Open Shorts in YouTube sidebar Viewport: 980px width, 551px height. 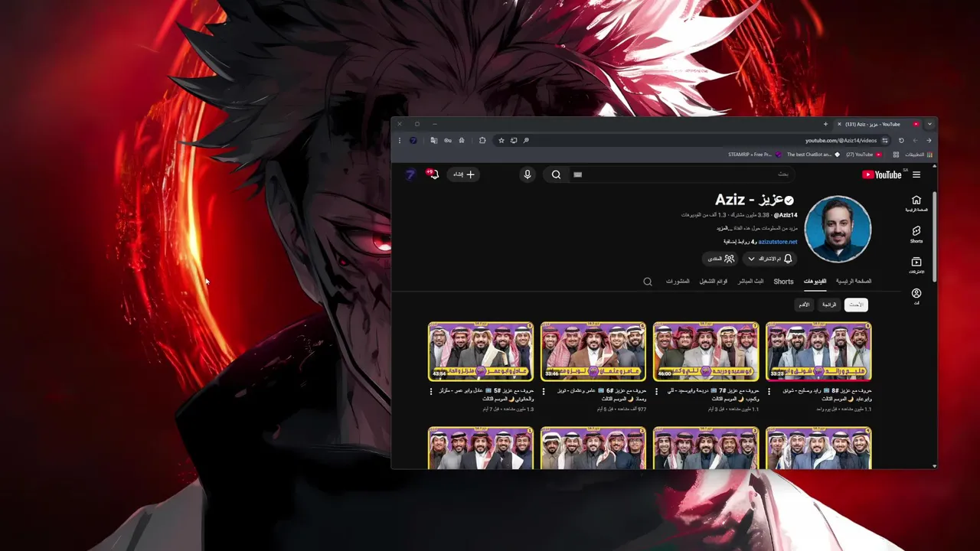[x=916, y=235]
